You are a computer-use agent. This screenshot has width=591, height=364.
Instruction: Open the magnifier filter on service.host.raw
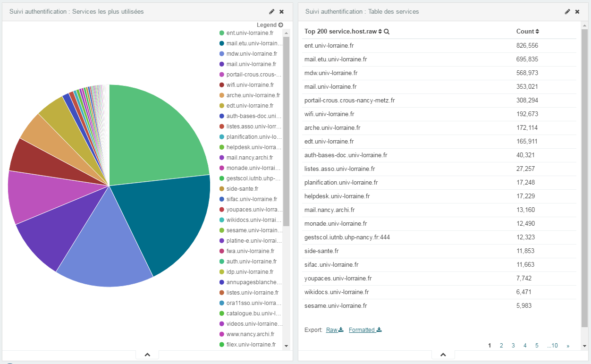[x=387, y=32]
